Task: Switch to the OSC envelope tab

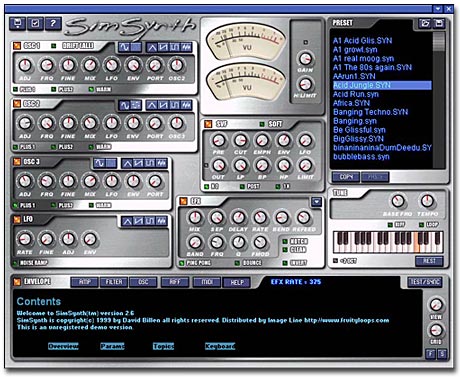Action: [x=143, y=282]
